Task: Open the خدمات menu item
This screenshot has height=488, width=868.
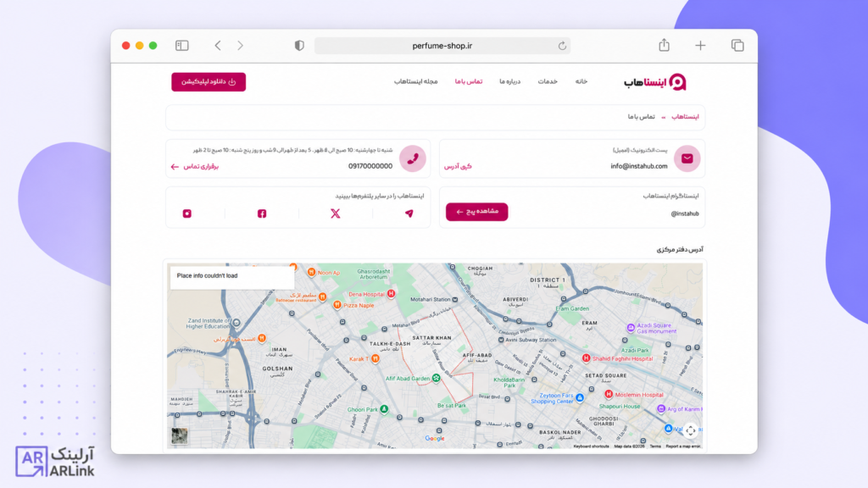Action: tap(548, 81)
